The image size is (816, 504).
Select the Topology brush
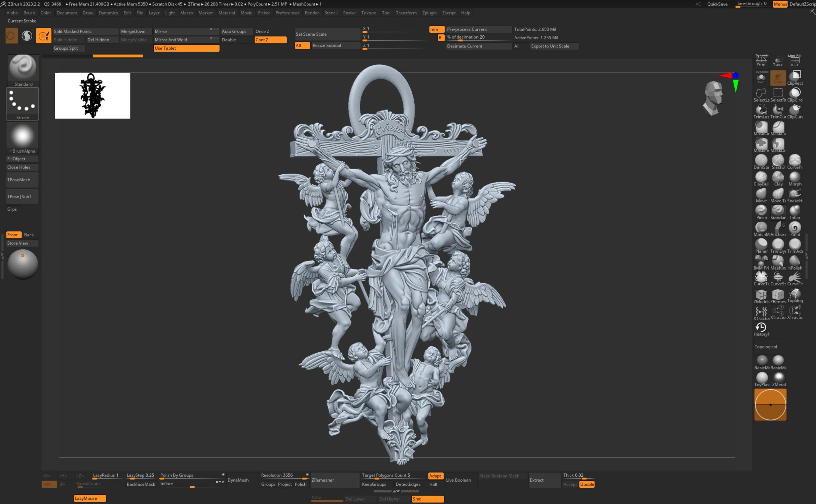[795, 296]
